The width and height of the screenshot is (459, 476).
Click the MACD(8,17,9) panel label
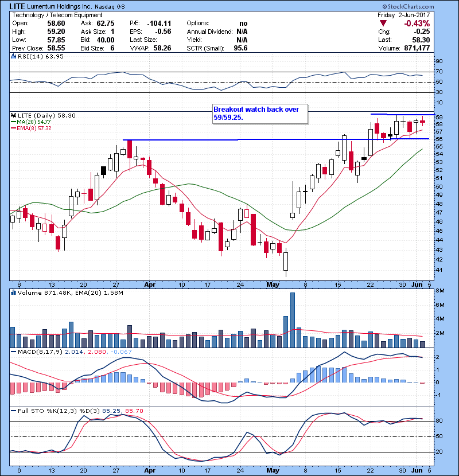point(40,352)
